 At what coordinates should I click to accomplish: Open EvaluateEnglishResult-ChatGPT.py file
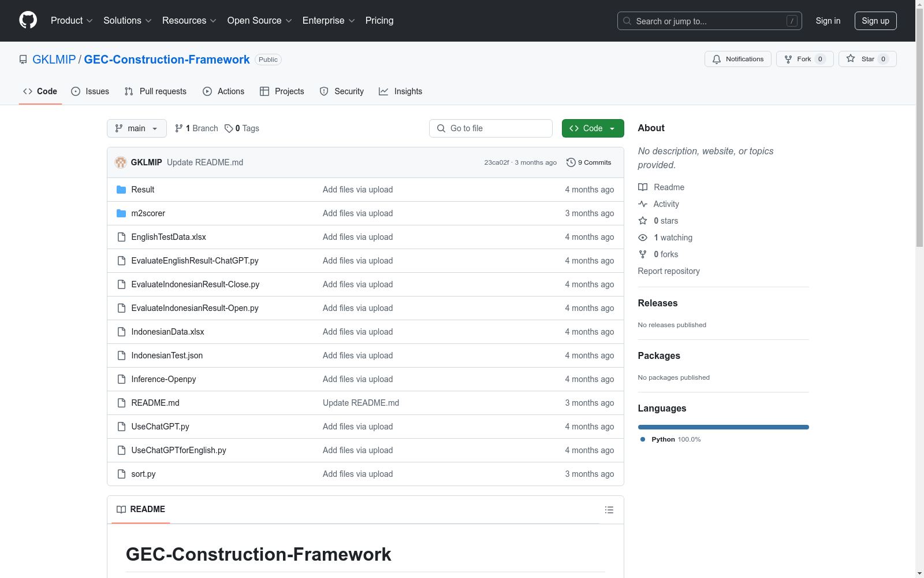pyautogui.click(x=195, y=261)
